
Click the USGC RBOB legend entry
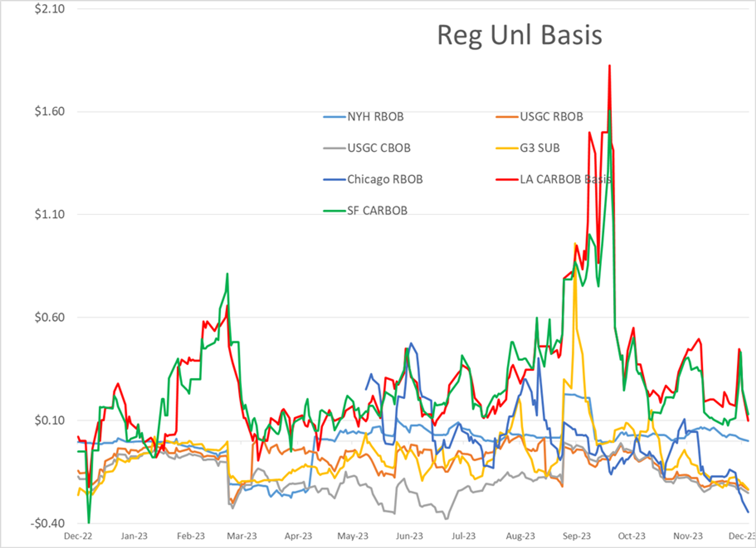point(539,117)
